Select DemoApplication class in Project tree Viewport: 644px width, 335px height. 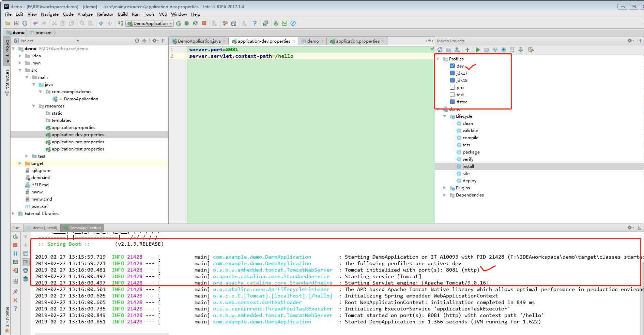[x=81, y=99]
